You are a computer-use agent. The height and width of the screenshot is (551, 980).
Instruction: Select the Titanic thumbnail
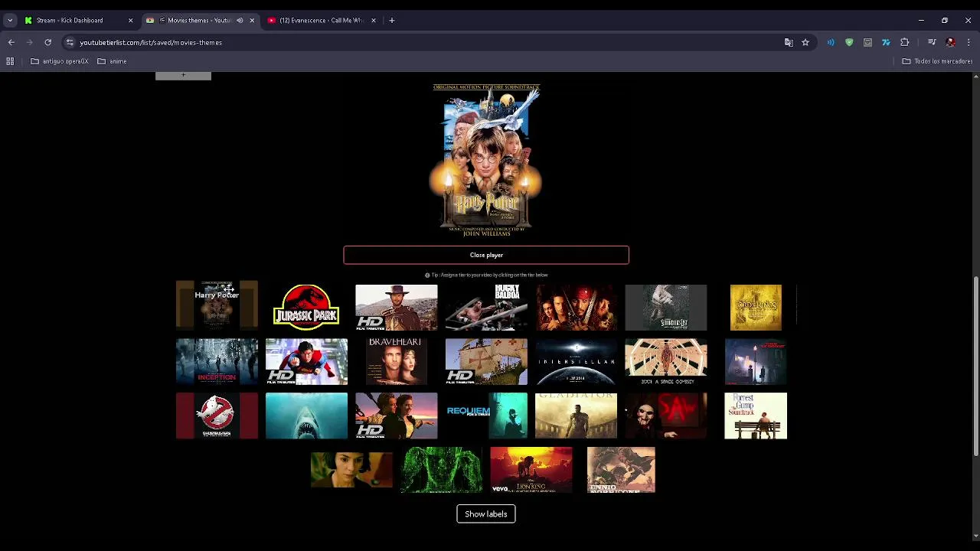(396, 416)
